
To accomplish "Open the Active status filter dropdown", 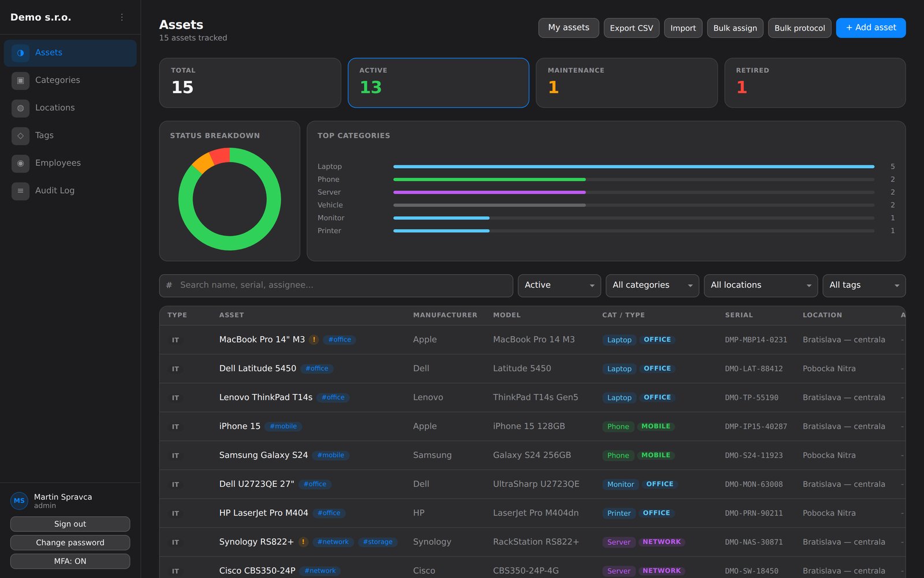I will coord(560,286).
